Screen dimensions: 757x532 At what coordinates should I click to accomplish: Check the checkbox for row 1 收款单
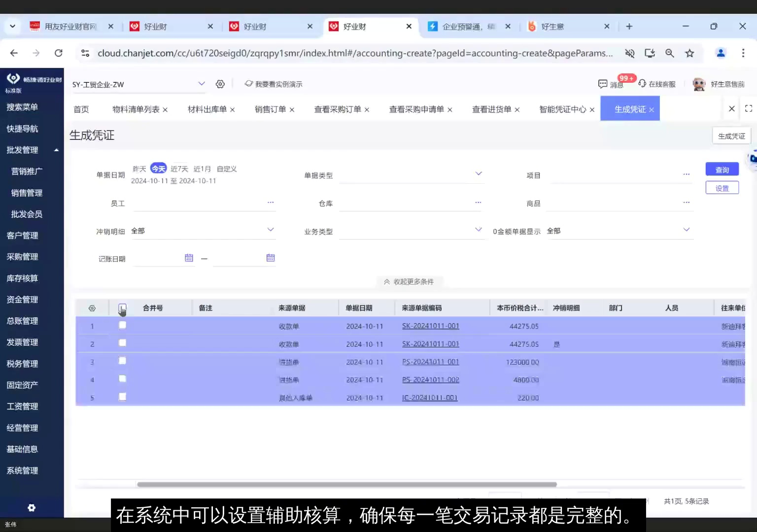pos(122,325)
